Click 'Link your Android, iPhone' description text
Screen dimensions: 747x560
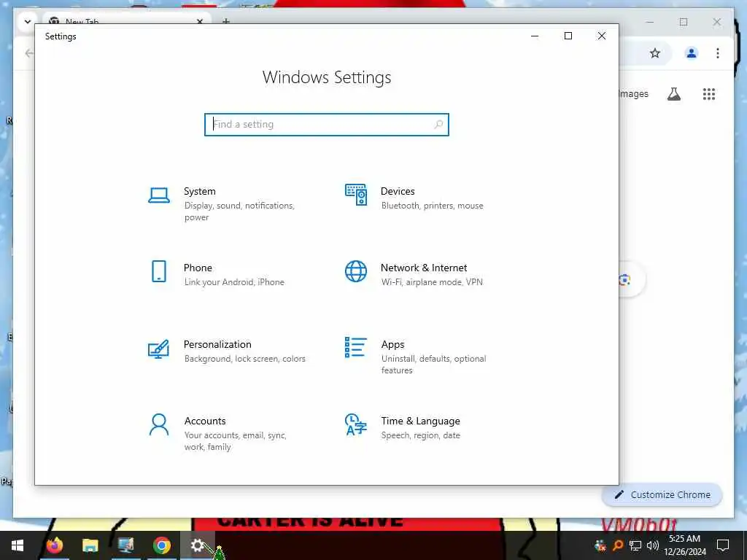pyautogui.click(x=234, y=282)
